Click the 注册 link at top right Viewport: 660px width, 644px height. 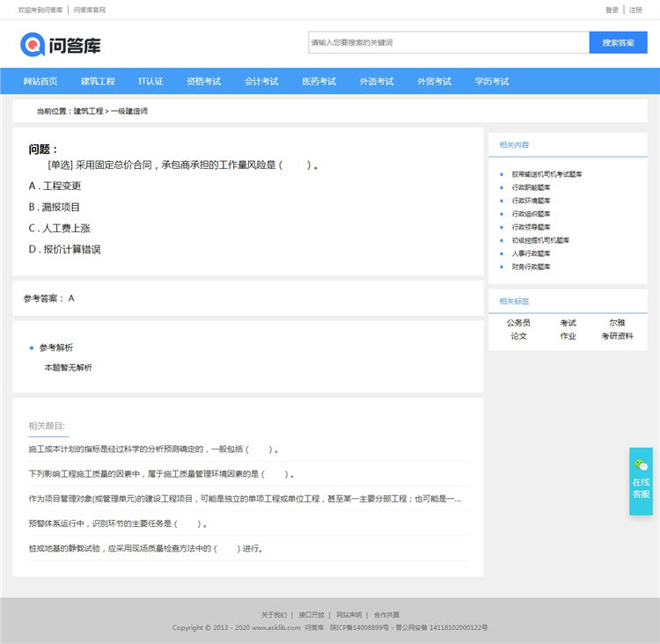635,10
